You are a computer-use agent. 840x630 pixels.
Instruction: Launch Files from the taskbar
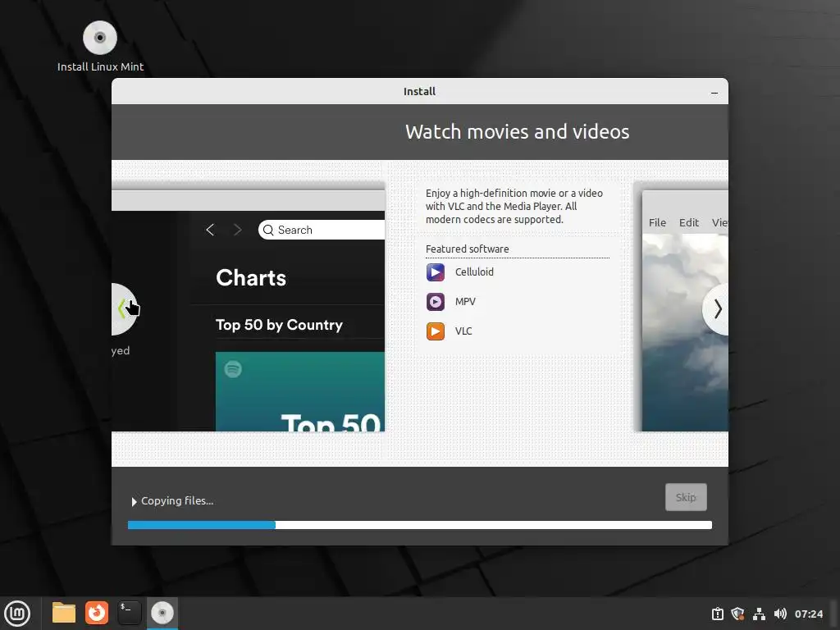coord(64,613)
